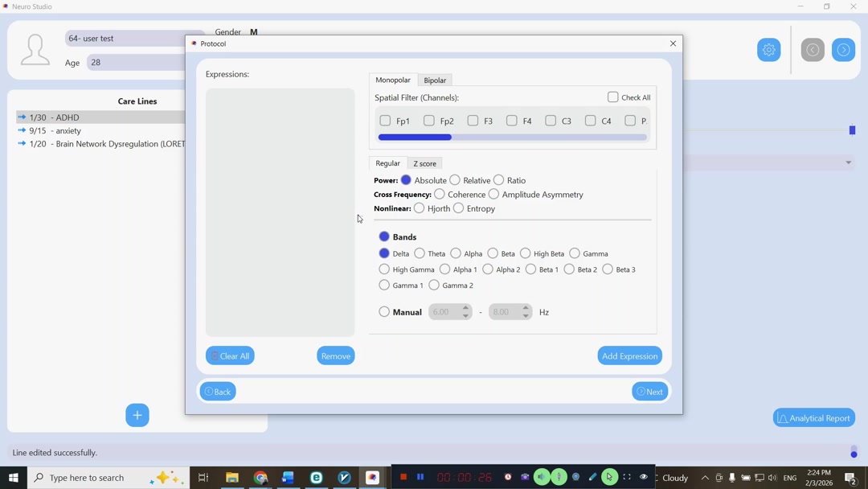Switch to Bipolar tab
Image resolution: width=868 pixels, height=489 pixels.
click(x=435, y=80)
